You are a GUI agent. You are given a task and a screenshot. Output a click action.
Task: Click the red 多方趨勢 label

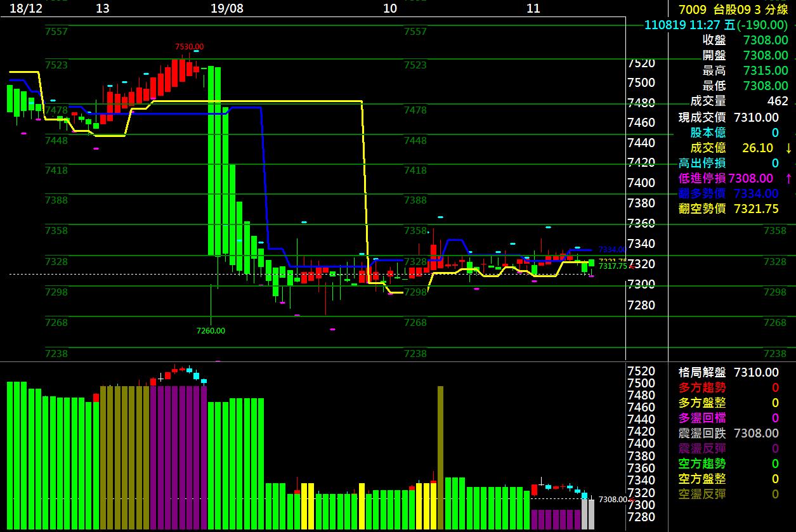pyautogui.click(x=702, y=387)
